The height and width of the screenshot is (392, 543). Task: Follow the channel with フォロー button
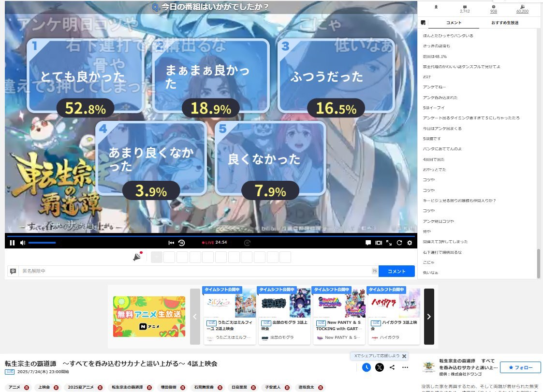pyautogui.click(x=520, y=367)
